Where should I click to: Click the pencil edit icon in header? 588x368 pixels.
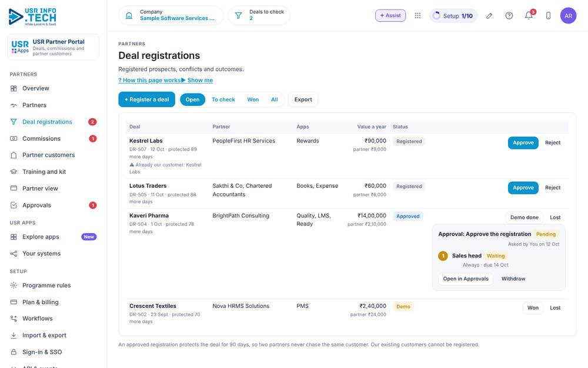pyautogui.click(x=489, y=16)
